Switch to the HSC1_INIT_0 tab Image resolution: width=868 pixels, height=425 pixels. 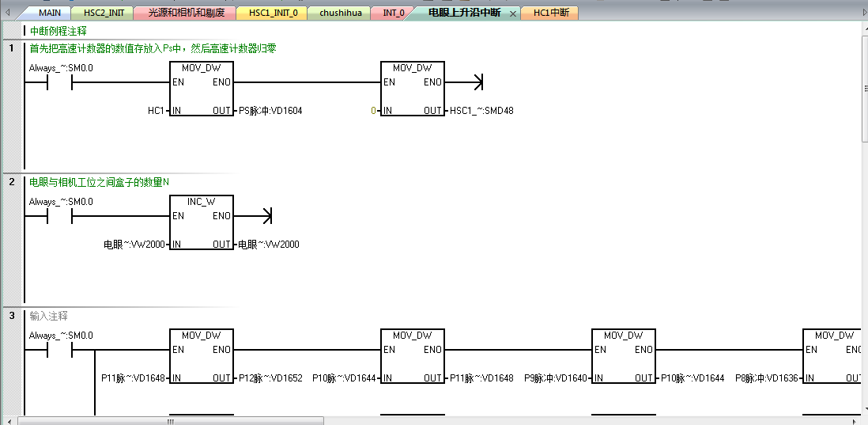tap(273, 13)
